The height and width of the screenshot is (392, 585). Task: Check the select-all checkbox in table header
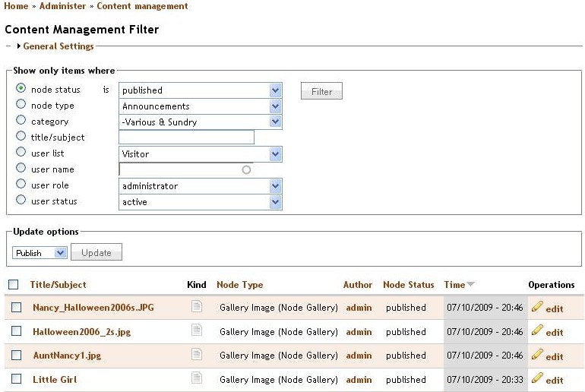14,285
